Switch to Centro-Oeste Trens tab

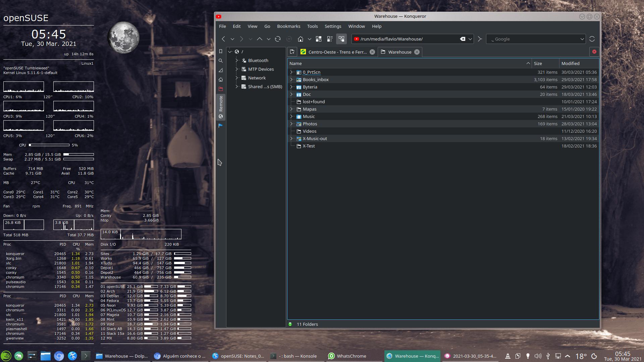(x=337, y=52)
